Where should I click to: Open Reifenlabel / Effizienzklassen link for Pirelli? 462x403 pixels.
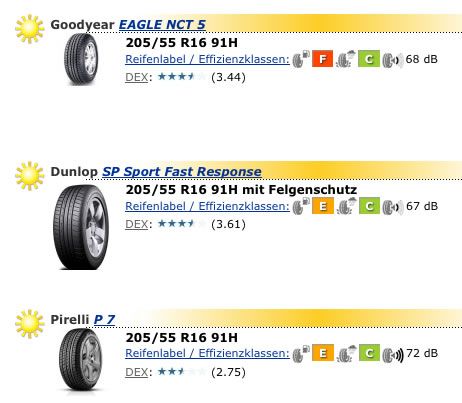[x=207, y=353]
